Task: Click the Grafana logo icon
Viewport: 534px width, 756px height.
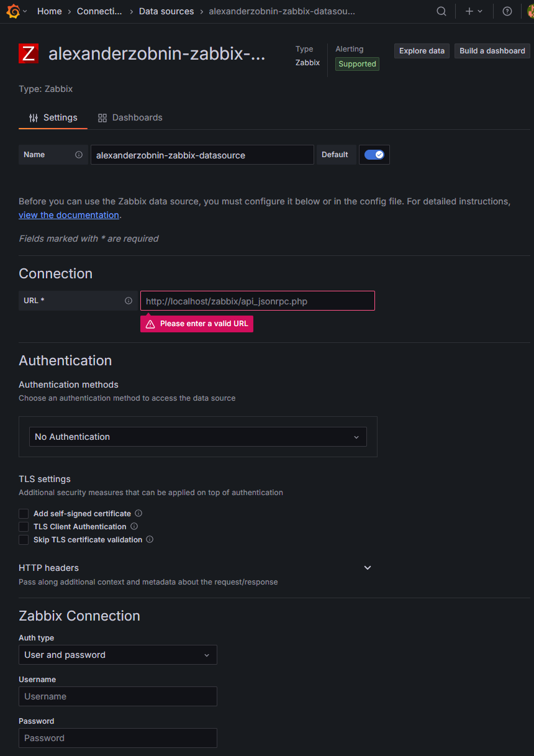Action: coord(12,11)
